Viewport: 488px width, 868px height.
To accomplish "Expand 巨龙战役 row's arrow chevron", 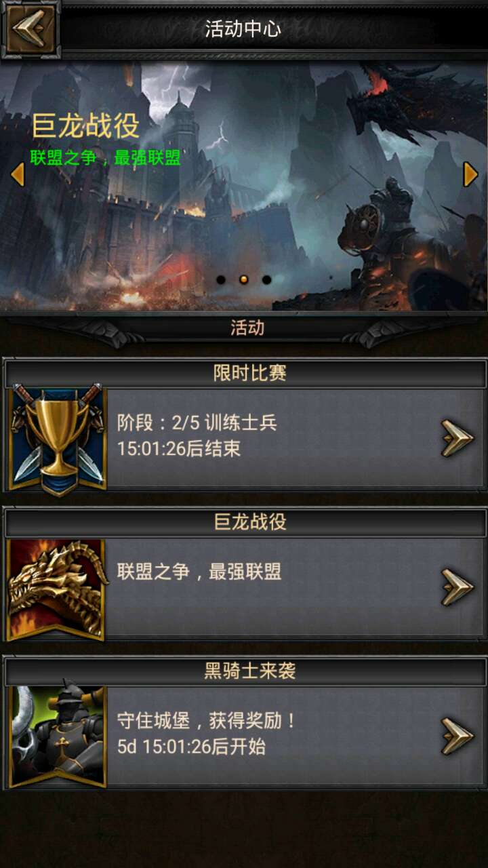I will point(457,587).
